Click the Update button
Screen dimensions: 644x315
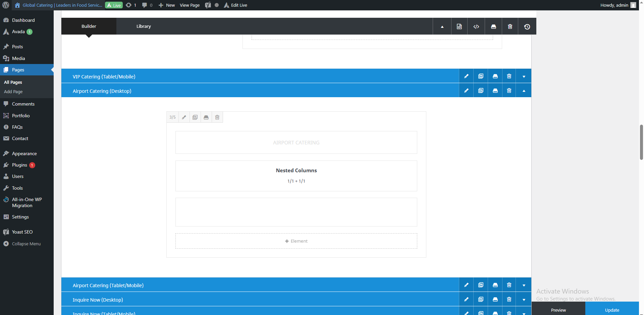click(612, 310)
